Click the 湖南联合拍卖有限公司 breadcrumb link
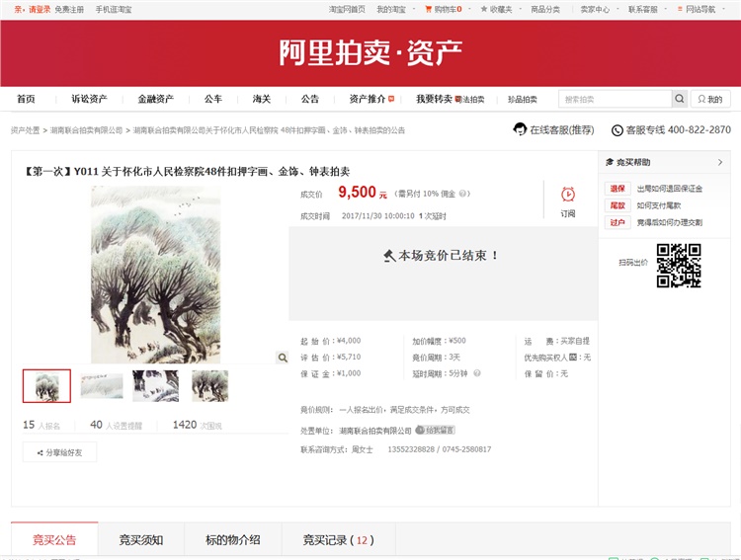 click(x=87, y=130)
